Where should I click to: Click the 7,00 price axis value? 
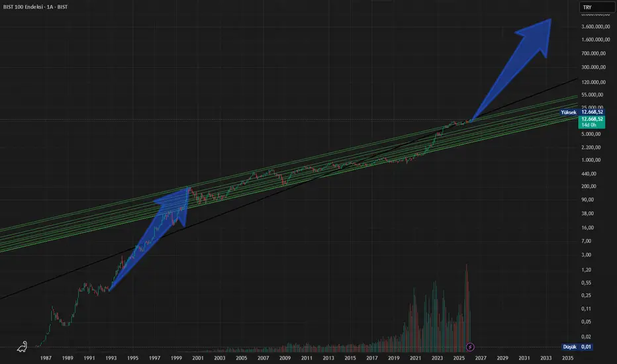click(x=587, y=241)
